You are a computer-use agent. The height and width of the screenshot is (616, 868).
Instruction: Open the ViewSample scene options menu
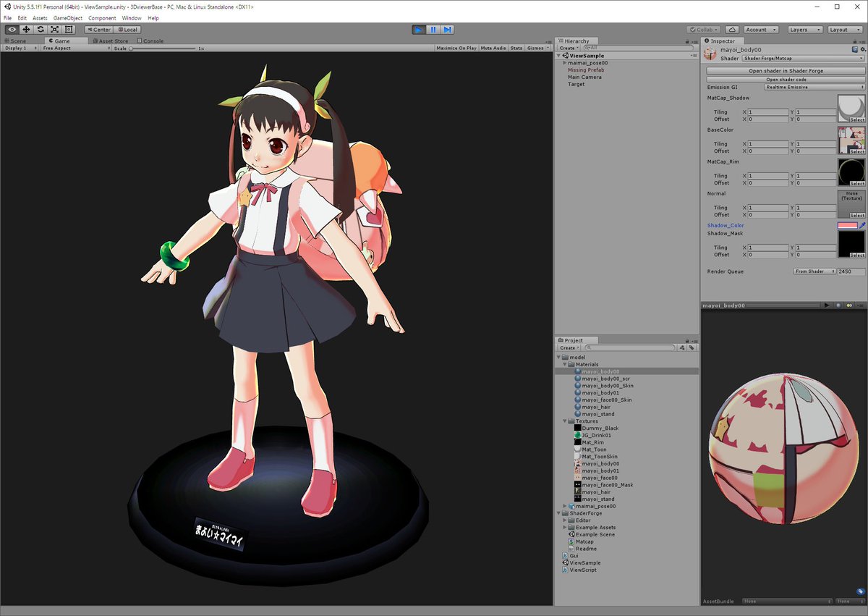coord(694,56)
